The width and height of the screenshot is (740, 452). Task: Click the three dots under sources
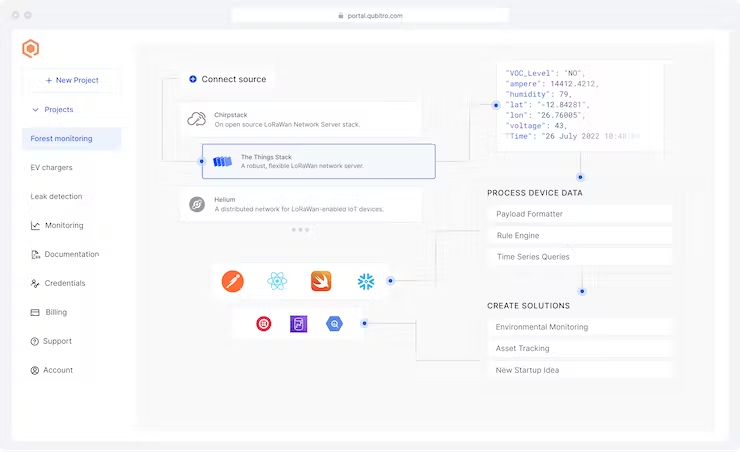300,230
